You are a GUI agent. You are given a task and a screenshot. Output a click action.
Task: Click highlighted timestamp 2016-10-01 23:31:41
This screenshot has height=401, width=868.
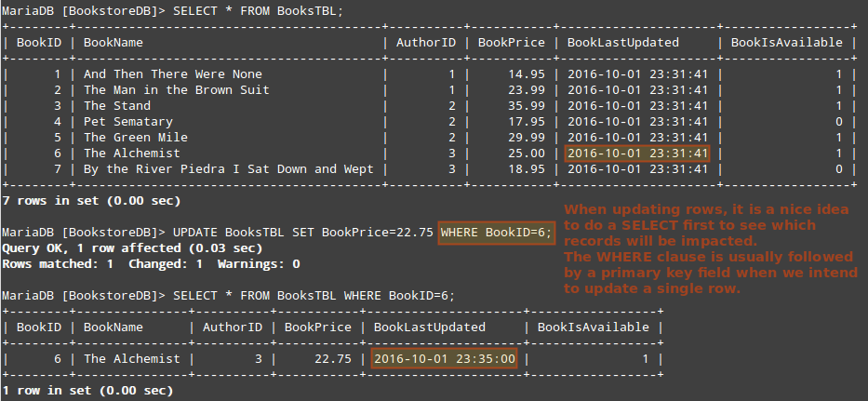pos(637,154)
